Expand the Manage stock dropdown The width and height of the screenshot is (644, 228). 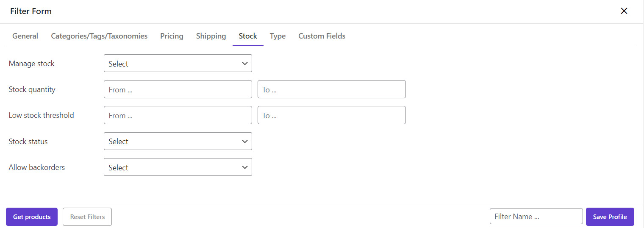(x=178, y=64)
